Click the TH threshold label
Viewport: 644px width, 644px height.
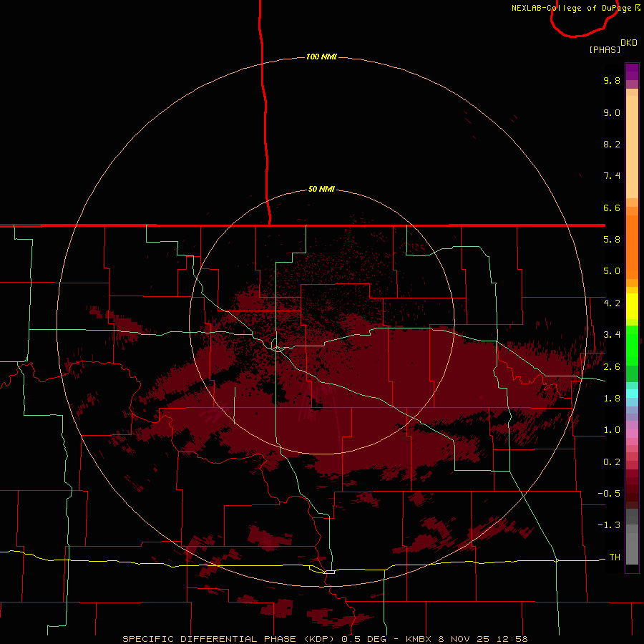[x=615, y=557]
